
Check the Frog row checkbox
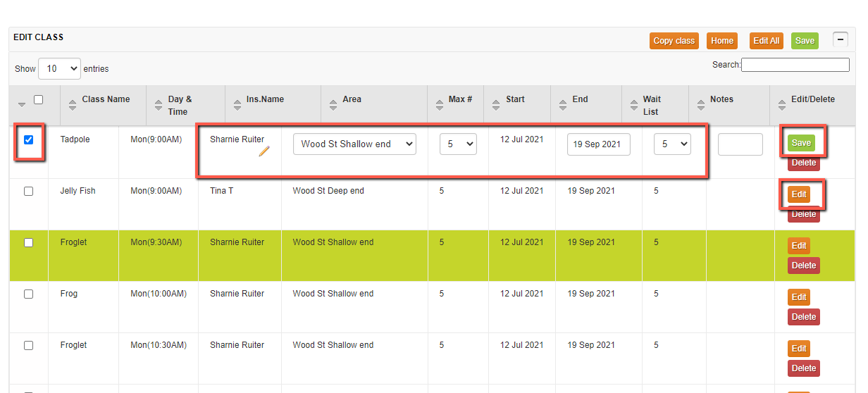pos(28,294)
